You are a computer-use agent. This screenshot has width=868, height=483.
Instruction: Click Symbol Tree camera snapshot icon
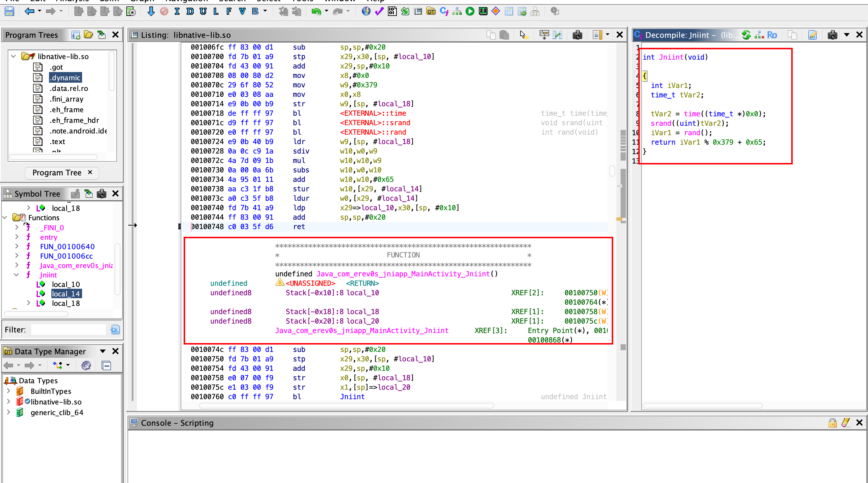102,194
